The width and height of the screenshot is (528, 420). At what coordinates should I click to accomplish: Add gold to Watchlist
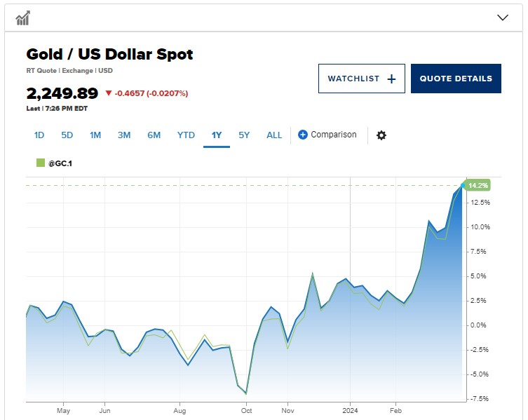click(x=361, y=79)
